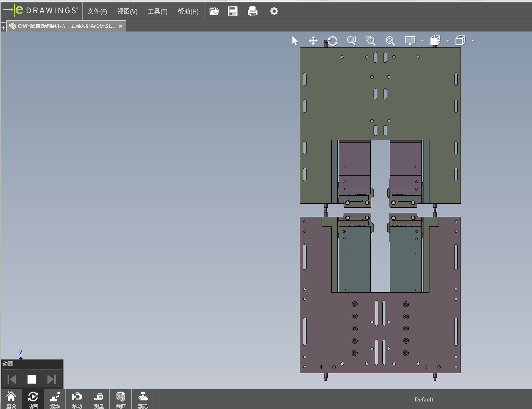Click the 重设 (Reset) home button
Screen dimensions: 532x409
coord(11,399)
